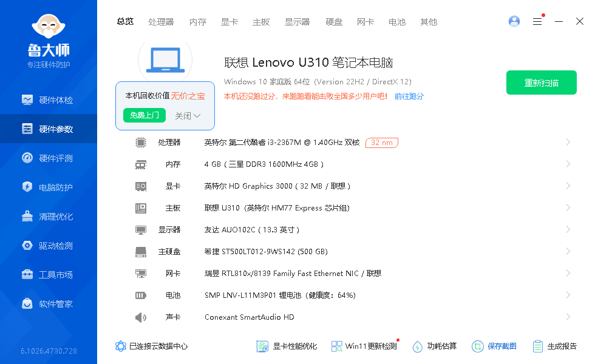Click the Conexant SmartAudio HD text
This screenshot has height=364, width=595.
(250, 317)
